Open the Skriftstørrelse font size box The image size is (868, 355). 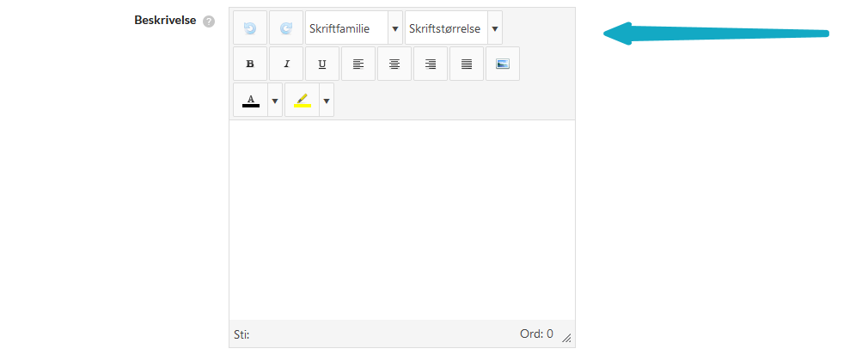[x=445, y=28]
